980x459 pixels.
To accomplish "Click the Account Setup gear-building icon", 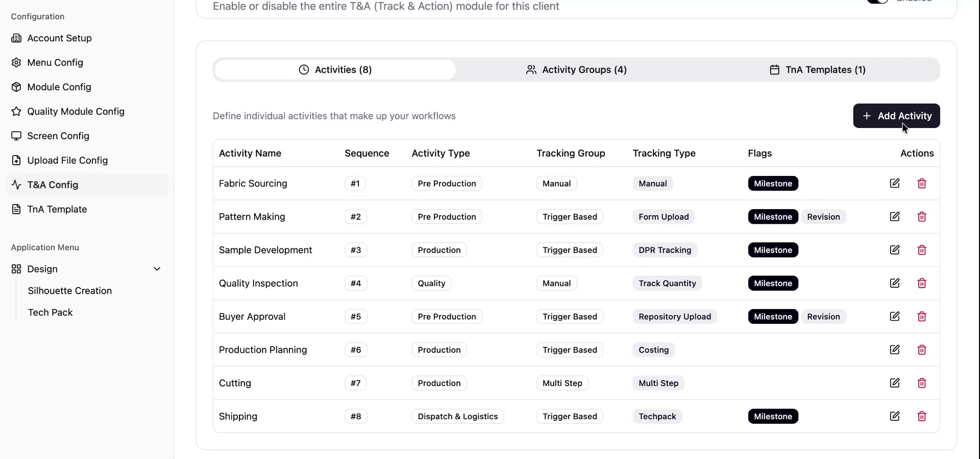I will 16,38.
